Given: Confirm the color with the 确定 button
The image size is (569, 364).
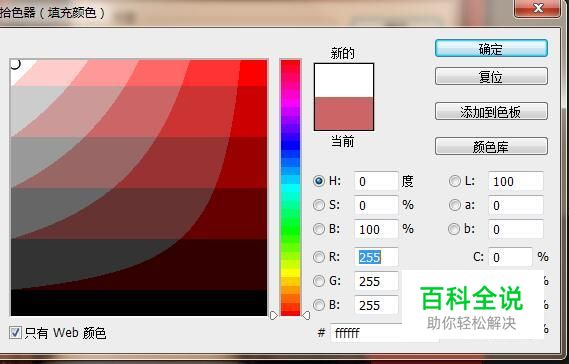Looking at the screenshot, I should [491, 48].
